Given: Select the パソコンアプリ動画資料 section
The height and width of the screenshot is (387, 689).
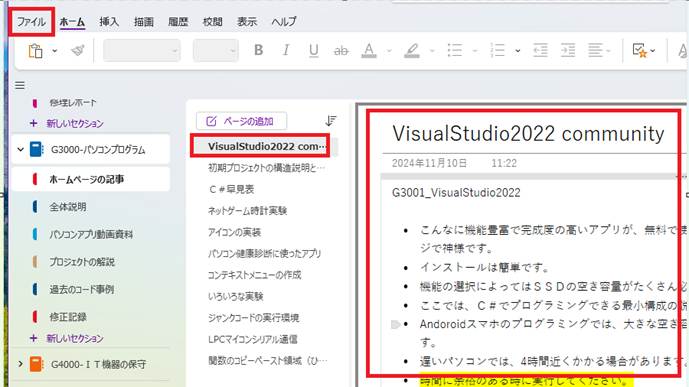Looking at the screenshot, I should click(x=91, y=234).
